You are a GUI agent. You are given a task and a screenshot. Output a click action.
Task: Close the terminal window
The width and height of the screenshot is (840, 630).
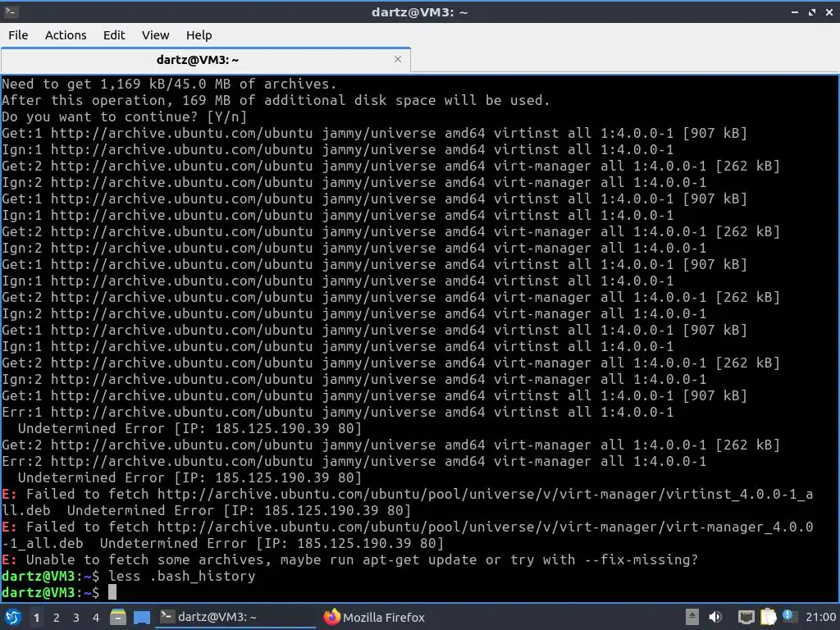pyautogui.click(x=829, y=11)
